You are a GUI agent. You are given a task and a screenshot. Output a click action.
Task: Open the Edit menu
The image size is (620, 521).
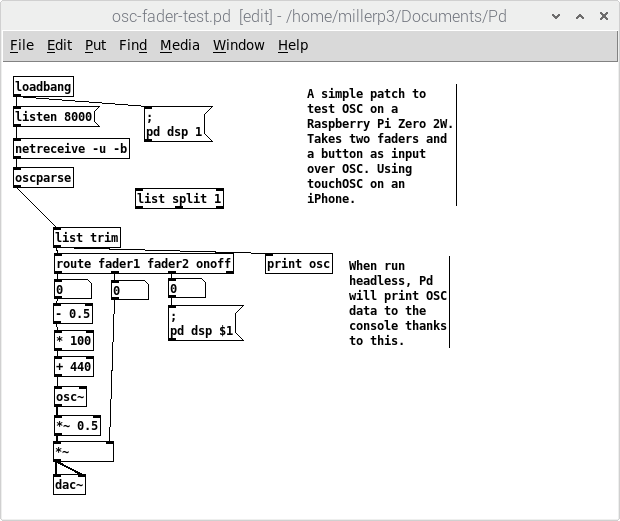59,45
